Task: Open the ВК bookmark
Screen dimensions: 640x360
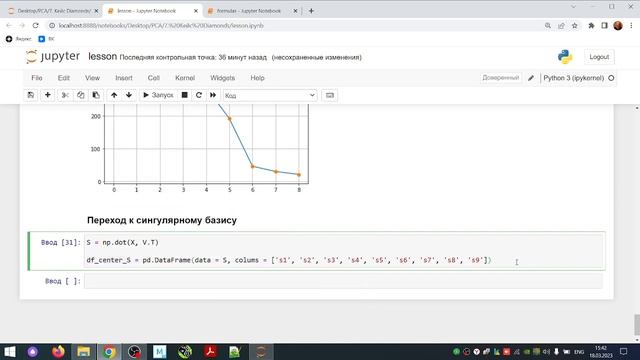Action: click(x=46, y=39)
